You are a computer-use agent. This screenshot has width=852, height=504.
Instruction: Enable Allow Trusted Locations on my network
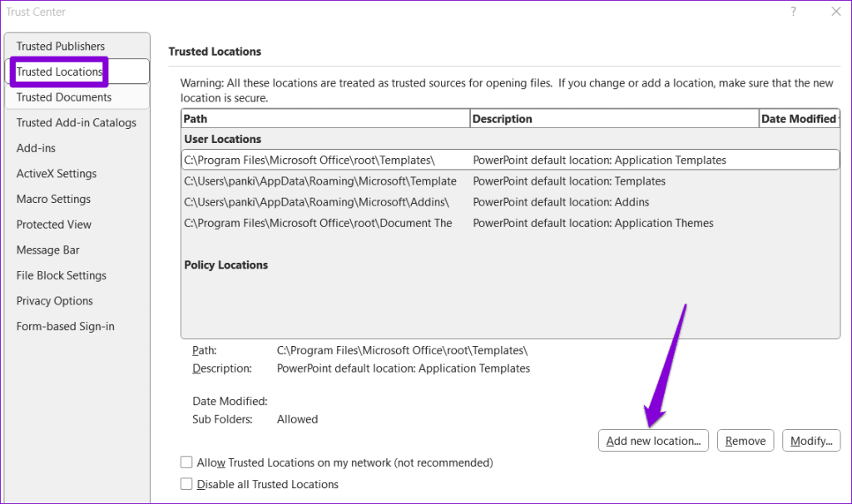coord(186,462)
